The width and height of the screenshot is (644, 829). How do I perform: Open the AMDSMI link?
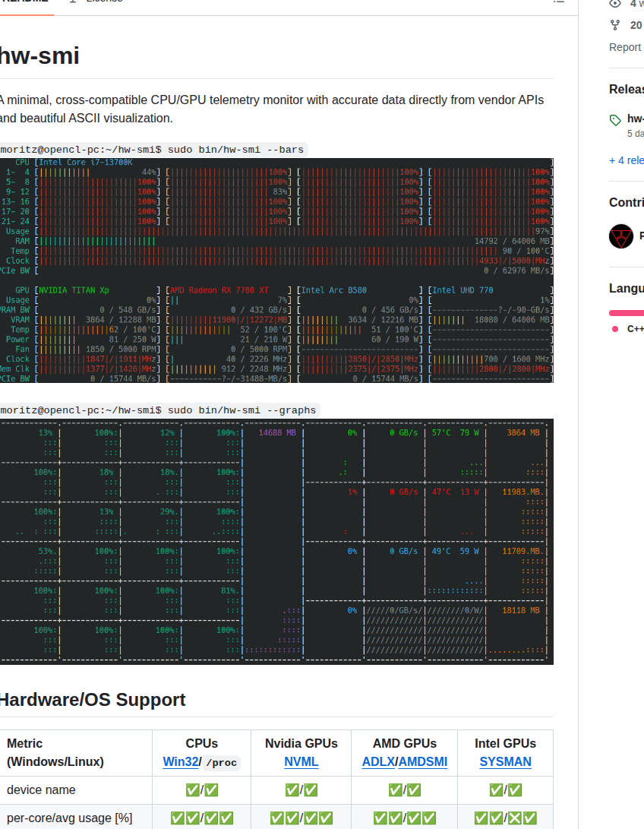pos(423,762)
